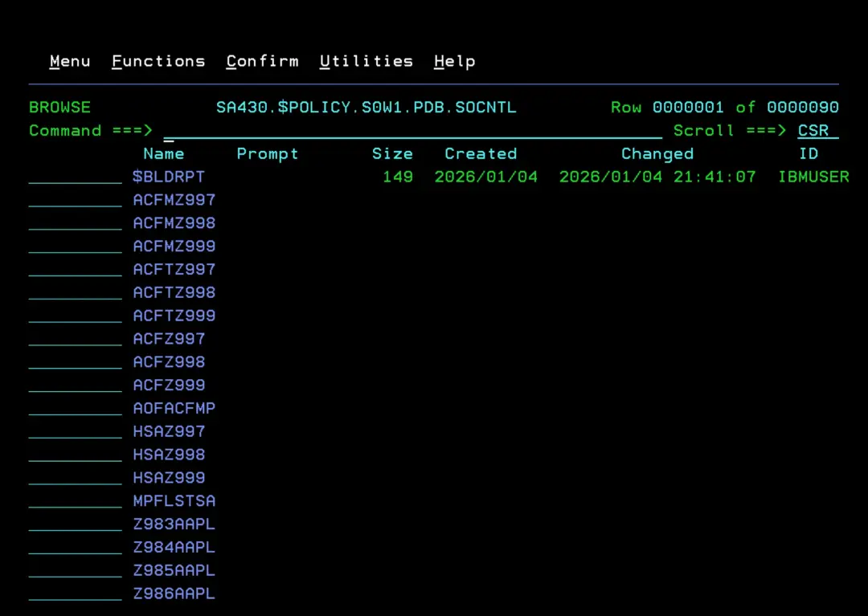The width and height of the screenshot is (868, 616).
Task: Open the Confirm menu
Action: [x=262, y=61]
